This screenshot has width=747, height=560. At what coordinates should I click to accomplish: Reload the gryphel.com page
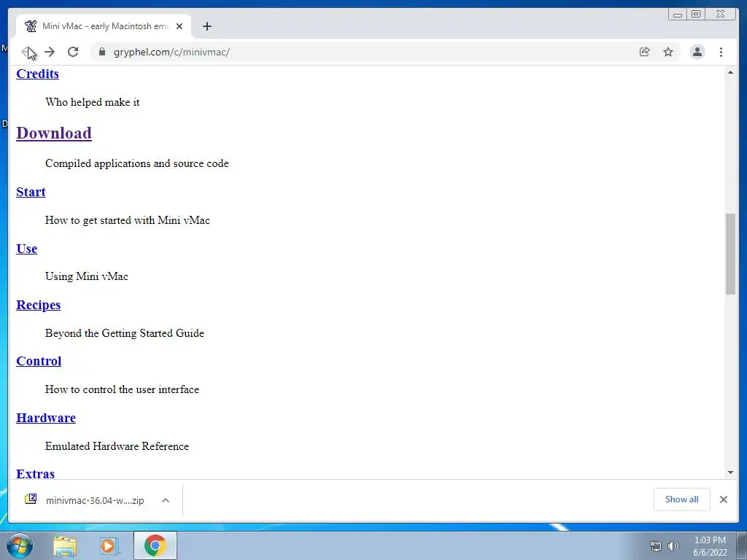73,52
